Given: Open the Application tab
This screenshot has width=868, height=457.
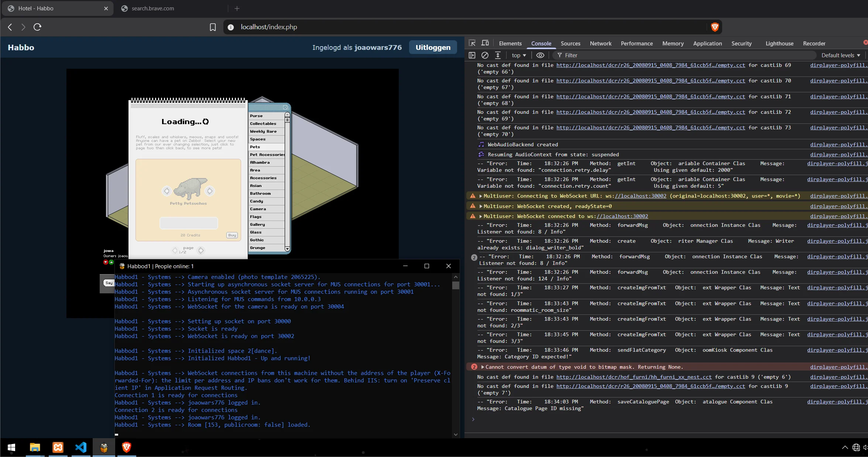Looking at the screenshot, I should (707, 43).
